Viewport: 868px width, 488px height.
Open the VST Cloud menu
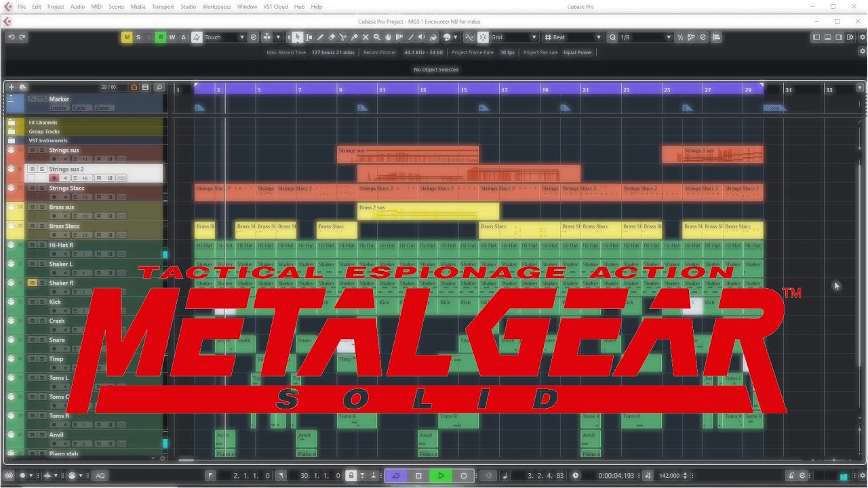point(275,7)
